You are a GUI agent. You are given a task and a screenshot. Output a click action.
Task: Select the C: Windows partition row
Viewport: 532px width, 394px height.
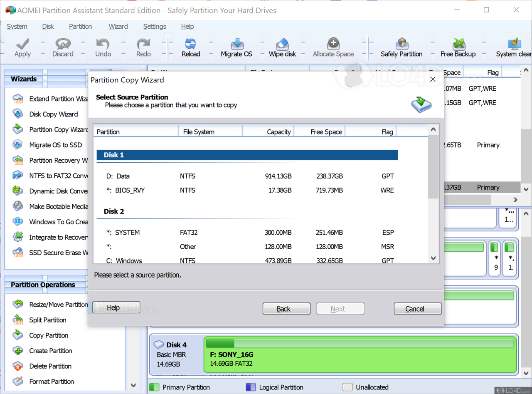click(247, 261)
